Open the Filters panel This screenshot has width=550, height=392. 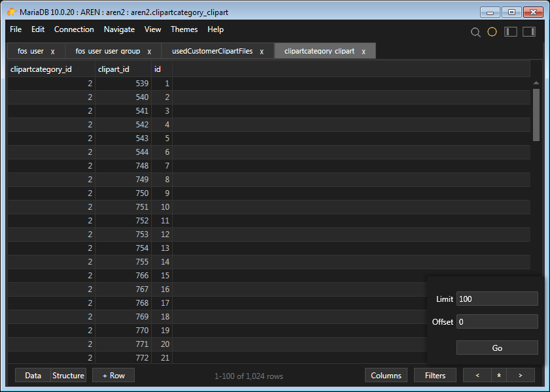click(x=435, y=375)
